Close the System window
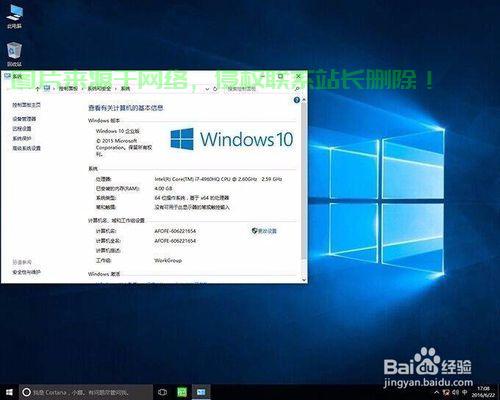The width and height of the screenshot is (500, 400). click(298, 76)
